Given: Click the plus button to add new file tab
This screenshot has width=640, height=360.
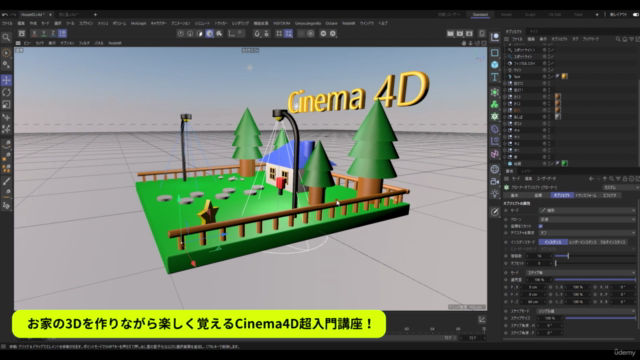Looking at the screenshot, I should (95, 14).
